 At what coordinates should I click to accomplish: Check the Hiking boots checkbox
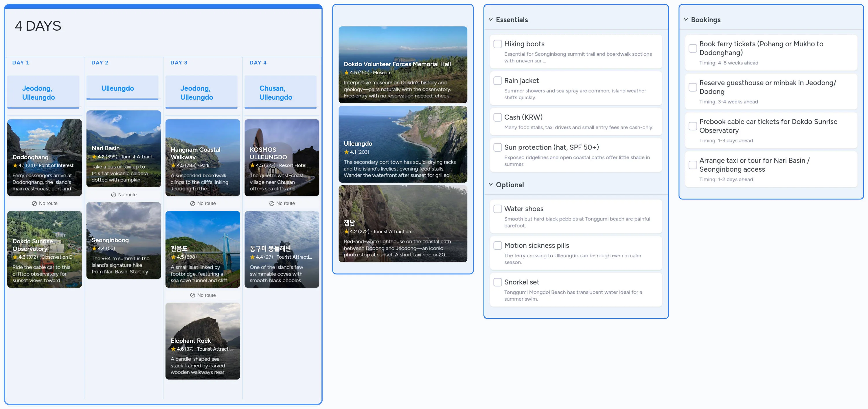[497, 44]
